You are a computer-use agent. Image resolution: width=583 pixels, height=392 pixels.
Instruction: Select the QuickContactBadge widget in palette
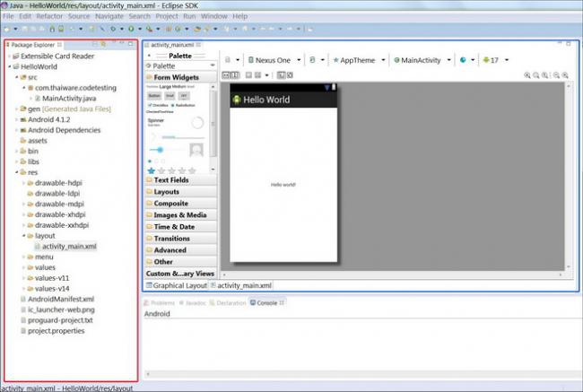pos(196,150)
